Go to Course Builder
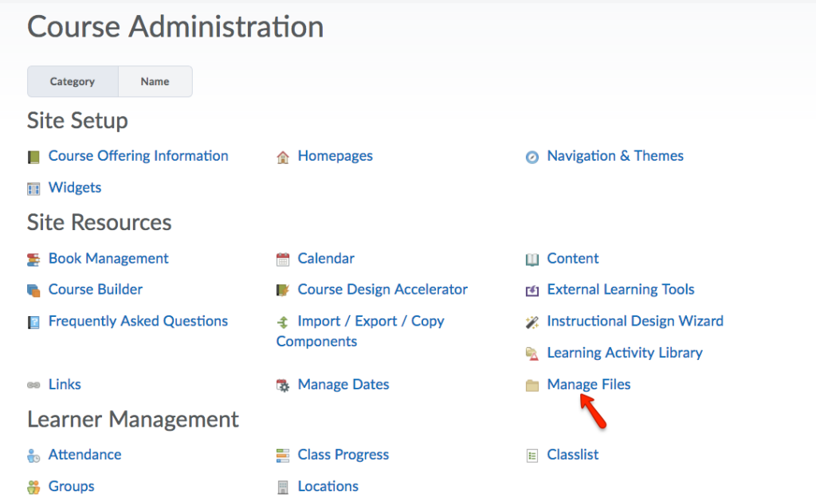 [x=96, y=290]
